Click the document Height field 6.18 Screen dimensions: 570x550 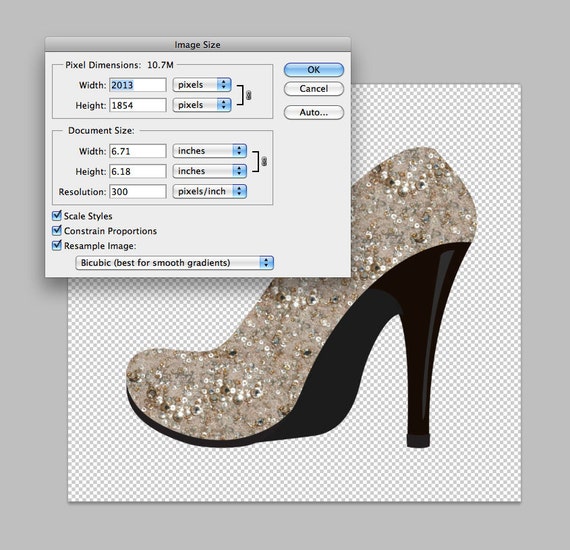point(138,172)
